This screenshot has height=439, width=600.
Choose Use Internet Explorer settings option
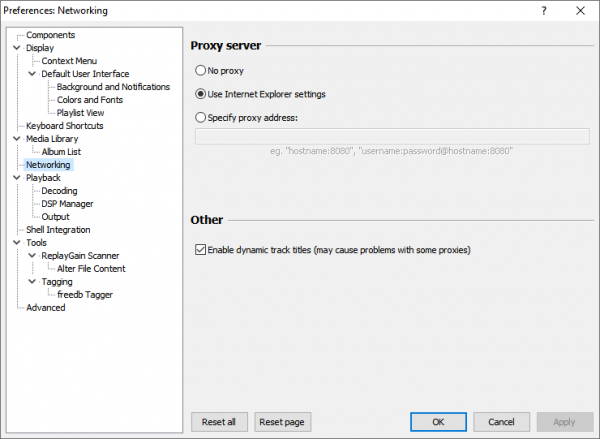(201, 94)
